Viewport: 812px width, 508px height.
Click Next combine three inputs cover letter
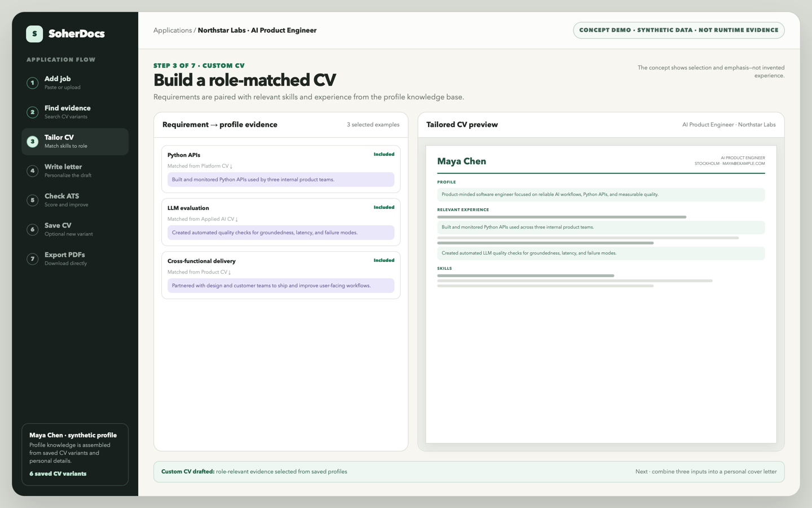[706, 472]
